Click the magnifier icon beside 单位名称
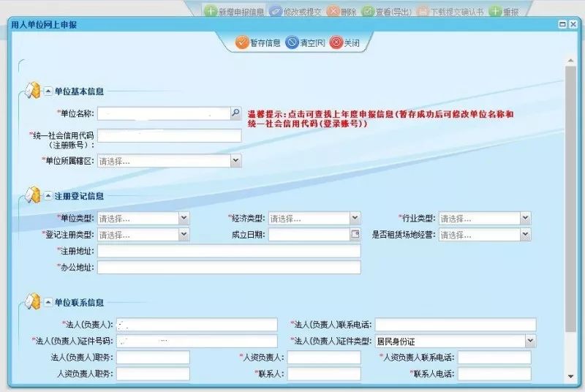Screen dimensions: 585x392 [x=235, y=113]
